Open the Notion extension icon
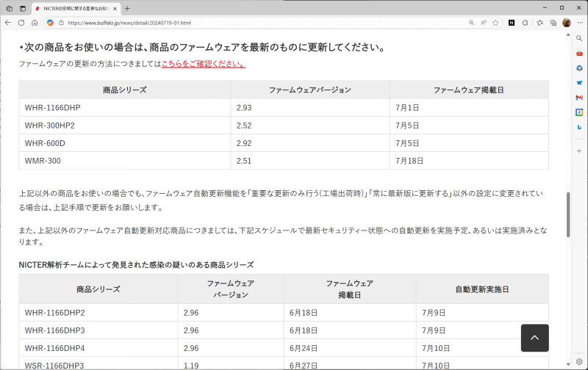 (x=512, y=23)
